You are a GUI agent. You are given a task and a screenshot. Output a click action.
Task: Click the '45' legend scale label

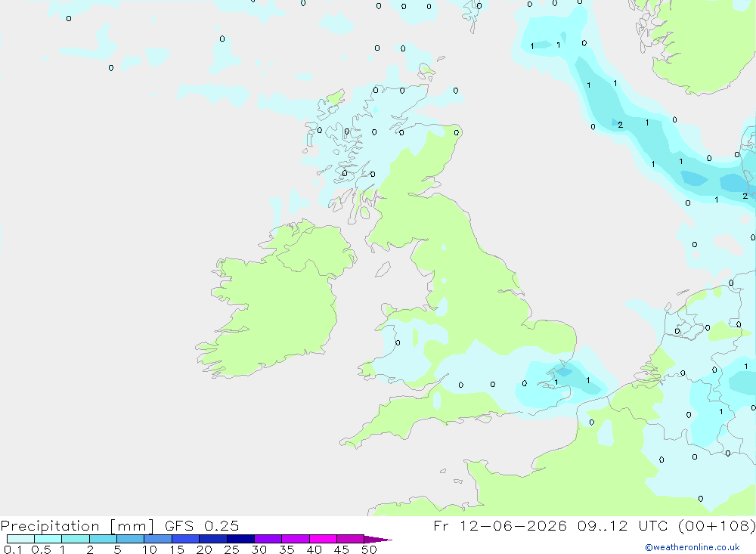pos(342,549)
